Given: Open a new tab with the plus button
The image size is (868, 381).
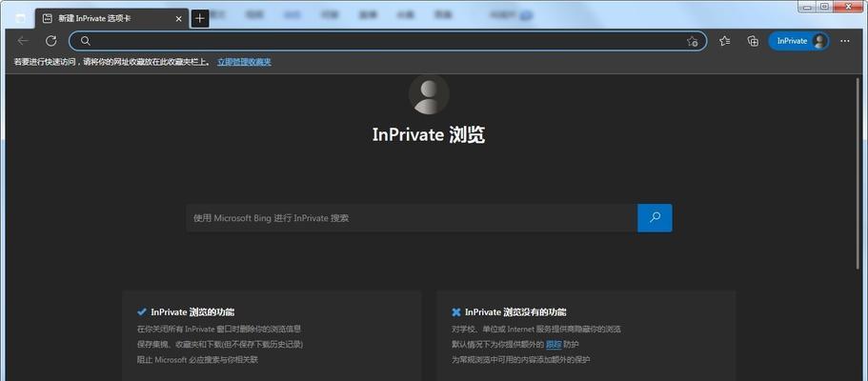Looking at the screenshot, I should tap(199, 18).
